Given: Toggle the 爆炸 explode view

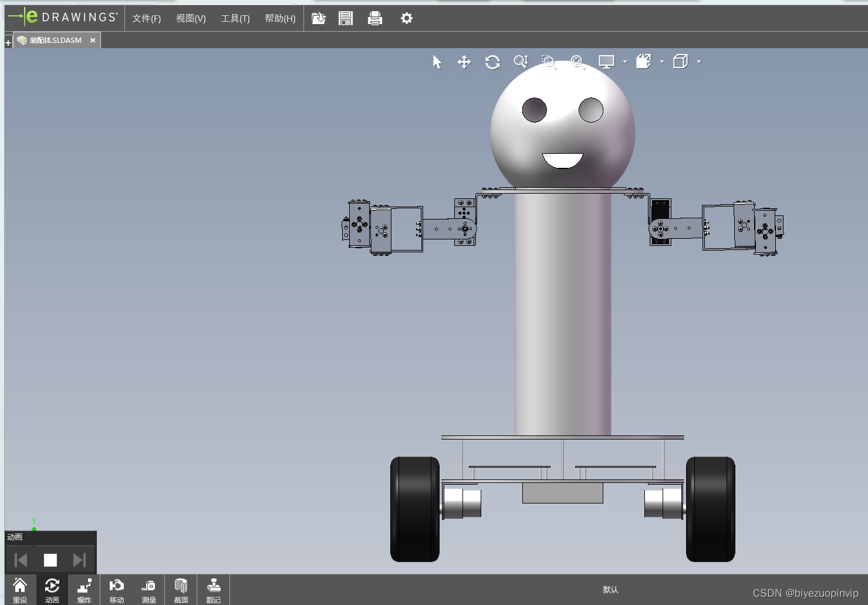Looking at the screenshot, I should point(85,590).
